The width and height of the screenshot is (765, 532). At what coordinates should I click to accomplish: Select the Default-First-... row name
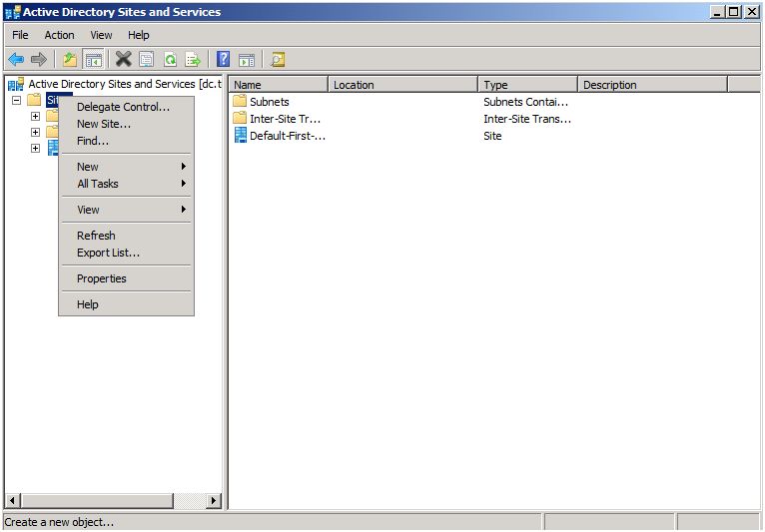pos(288,136)
